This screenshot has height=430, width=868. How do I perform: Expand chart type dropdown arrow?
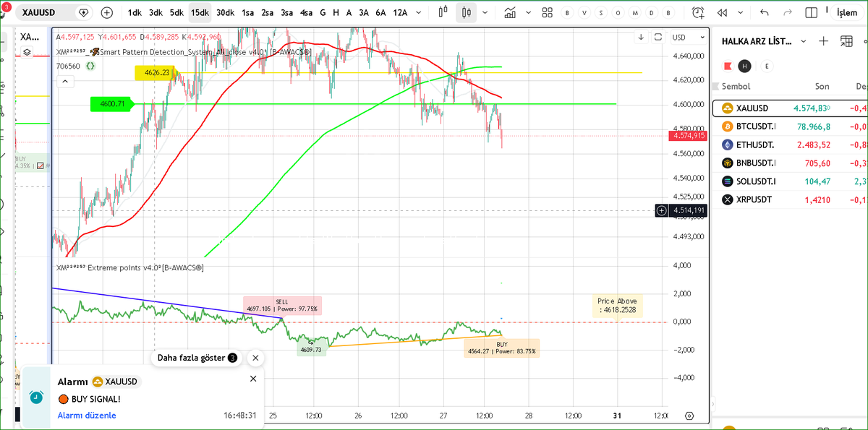[485, 12]
